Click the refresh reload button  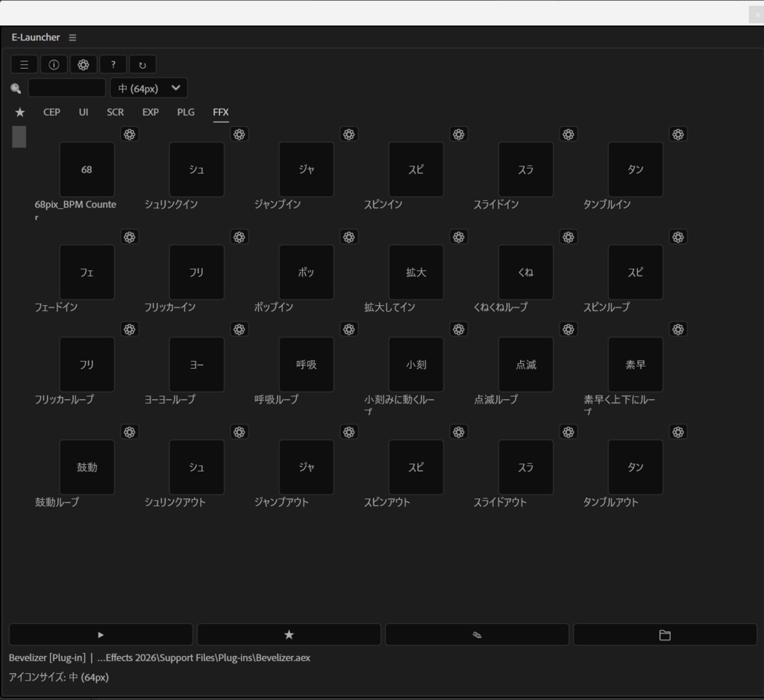tap(143, 64)
